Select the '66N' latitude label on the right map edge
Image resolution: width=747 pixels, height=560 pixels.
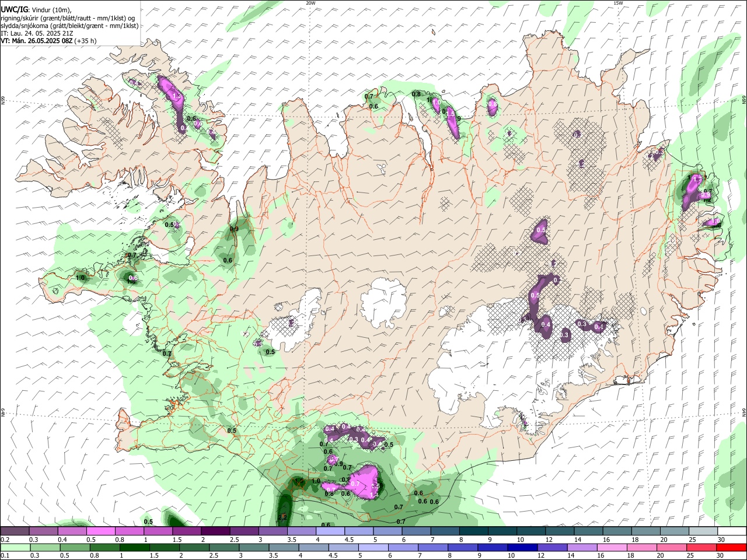coord(744,100)
